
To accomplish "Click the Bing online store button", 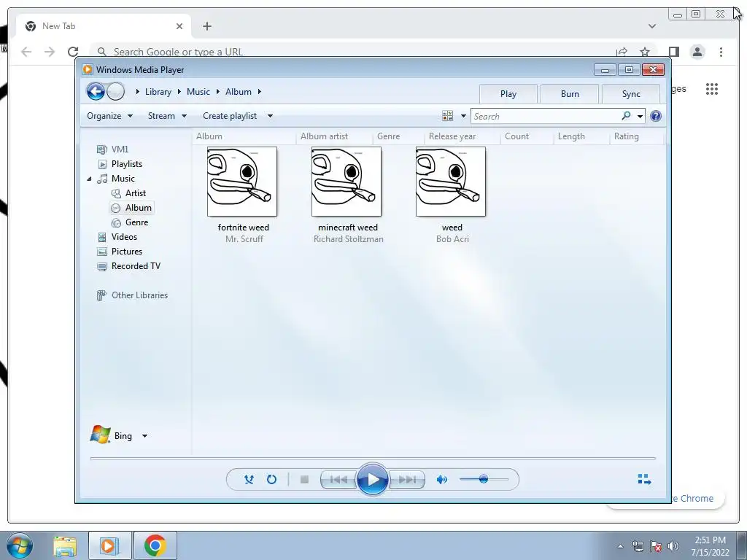I will pyautogui.click(x=112, y=435).
